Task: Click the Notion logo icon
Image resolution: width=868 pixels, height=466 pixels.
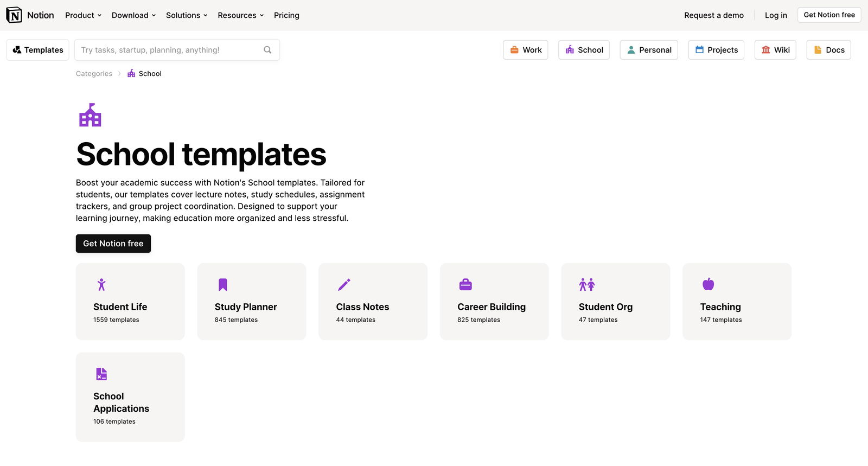Action: [14, 15]
